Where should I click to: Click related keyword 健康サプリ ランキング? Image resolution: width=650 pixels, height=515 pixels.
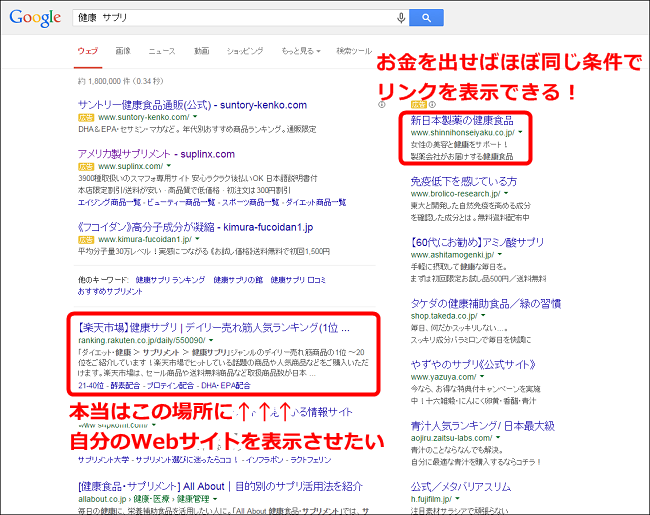pos(170,280)
